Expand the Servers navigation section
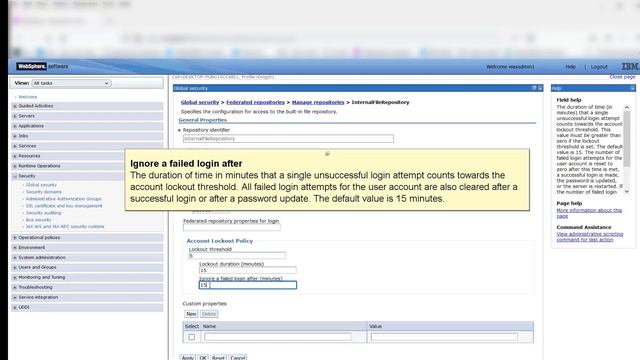Screen dimensions: 640x360 coord(15,116)
